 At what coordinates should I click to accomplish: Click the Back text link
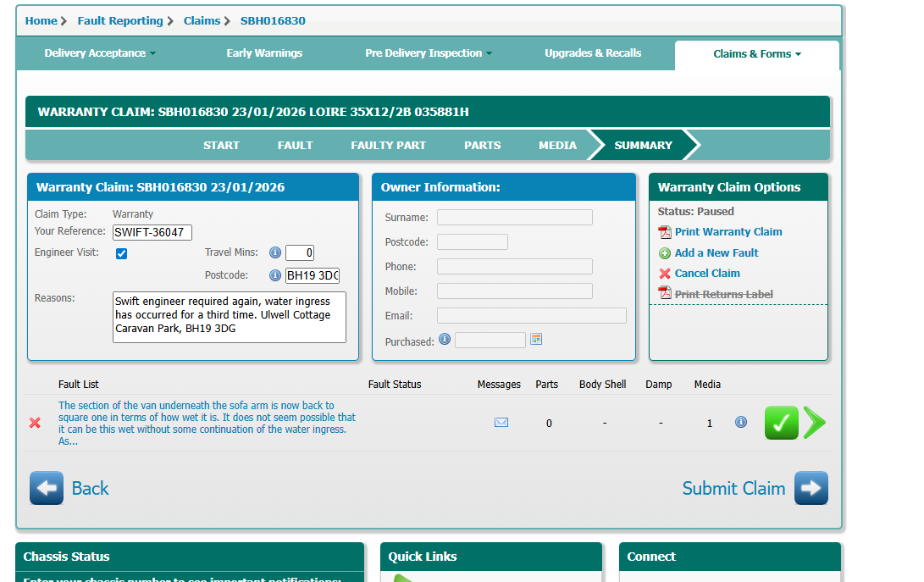(90, 488)
